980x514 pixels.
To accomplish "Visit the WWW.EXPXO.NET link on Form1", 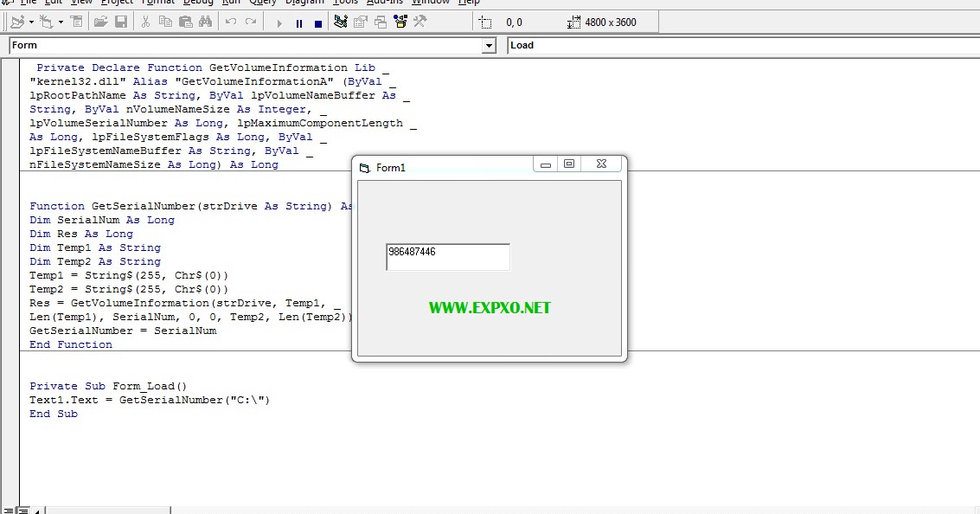I will (490, 307).
